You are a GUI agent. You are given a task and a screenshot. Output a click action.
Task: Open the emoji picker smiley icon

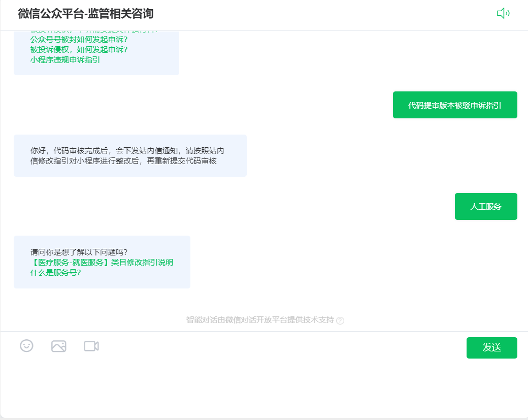[26, 345]
